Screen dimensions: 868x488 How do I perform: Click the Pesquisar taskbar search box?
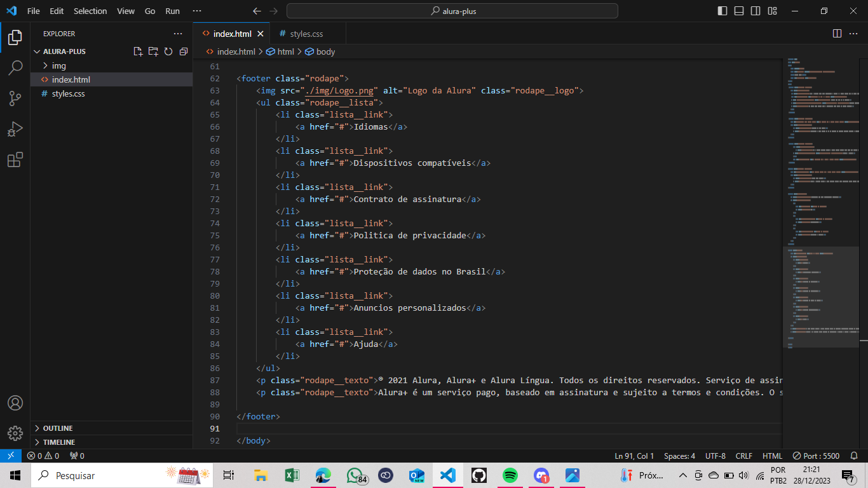(122, 475)
